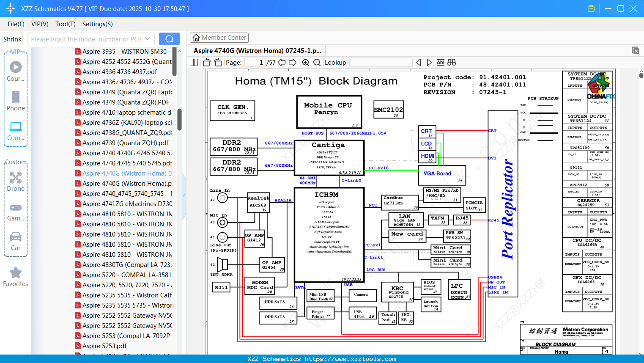Click the Lookup text field
The height and width of the screenshot is (363, 644).
point(381,63)
